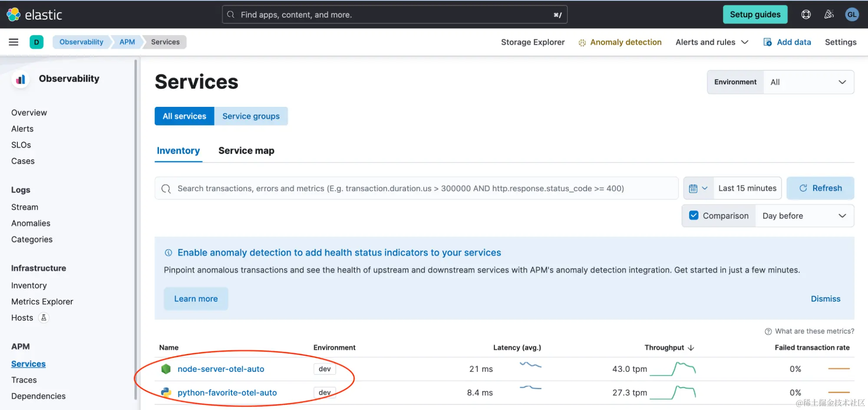This screenshot has width=868, height=410.
Task: Click the APM breadcrumb
Action: (x=127, y=42)
